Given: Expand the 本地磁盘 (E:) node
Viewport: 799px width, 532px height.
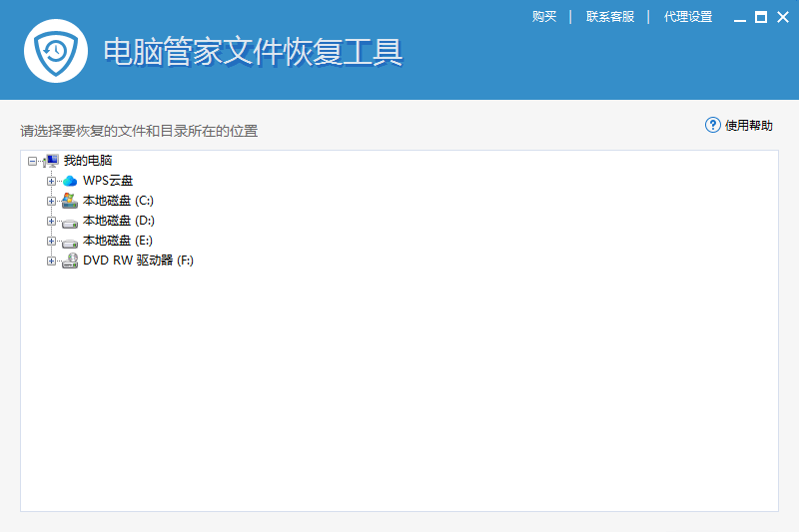Looking at the screenshot, I should 51,241.
